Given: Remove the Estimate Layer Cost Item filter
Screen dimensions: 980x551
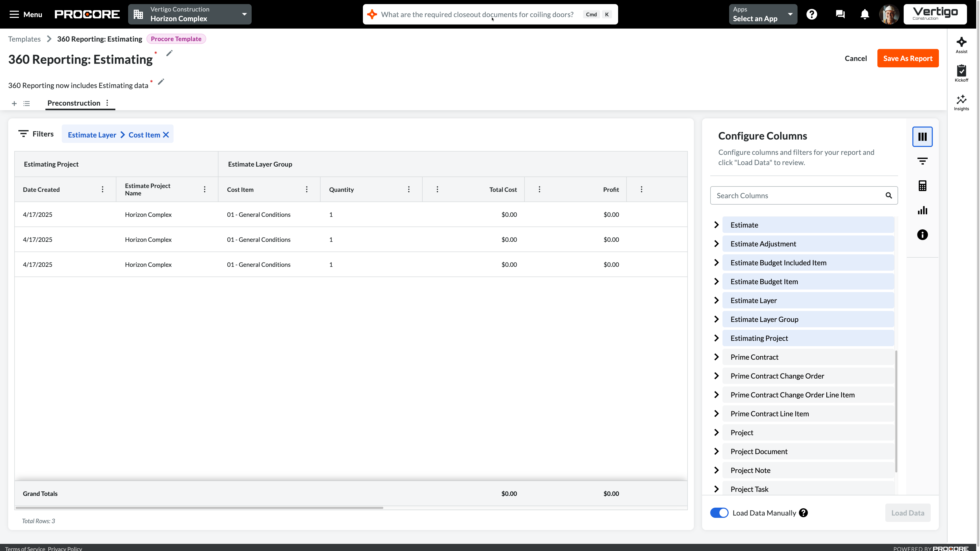Looking at the screenshot, I should 166,135.
